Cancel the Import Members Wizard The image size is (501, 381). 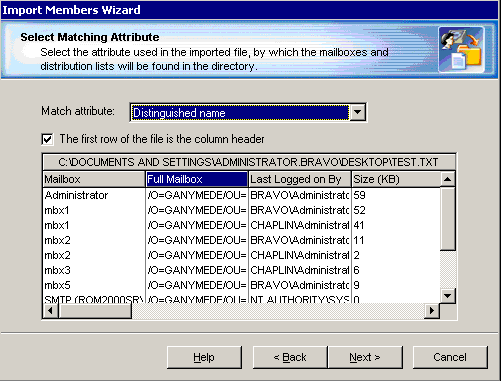pyautogui.click(x=450, y=357)
